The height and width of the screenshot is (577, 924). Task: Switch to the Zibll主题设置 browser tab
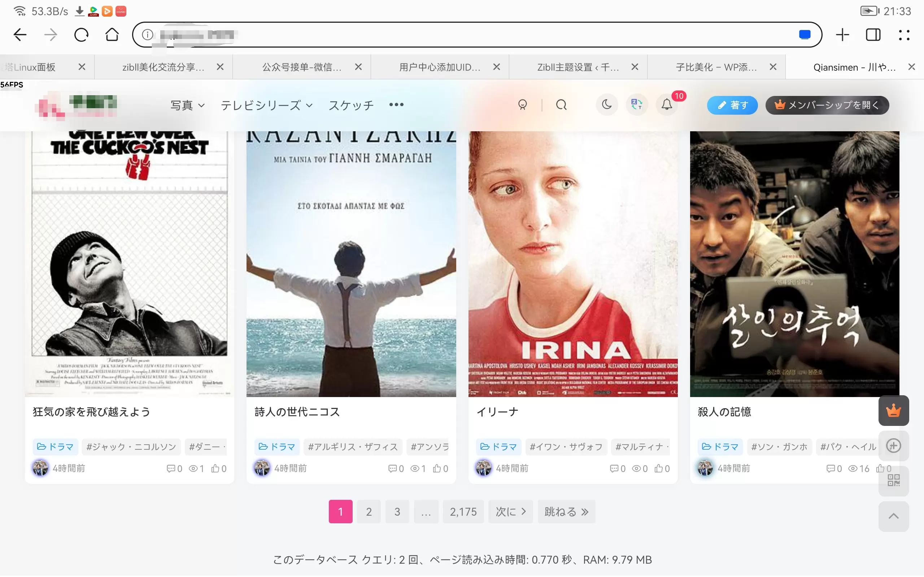[x=578, y=67]
